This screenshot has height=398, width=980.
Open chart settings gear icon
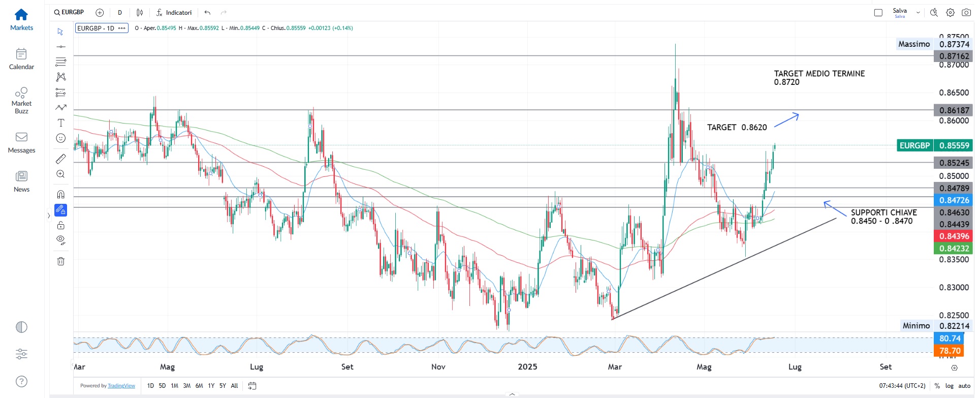coord(950,13)
